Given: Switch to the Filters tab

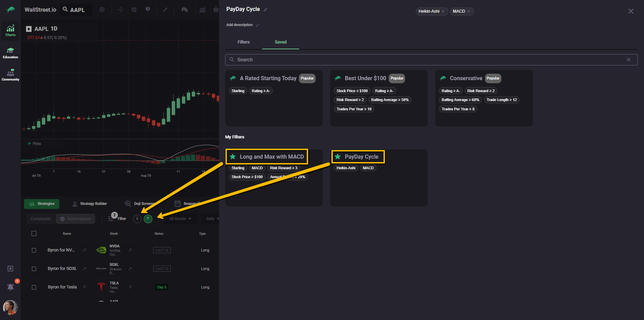Looking at the screenshot, I should [x=243, y=42].
